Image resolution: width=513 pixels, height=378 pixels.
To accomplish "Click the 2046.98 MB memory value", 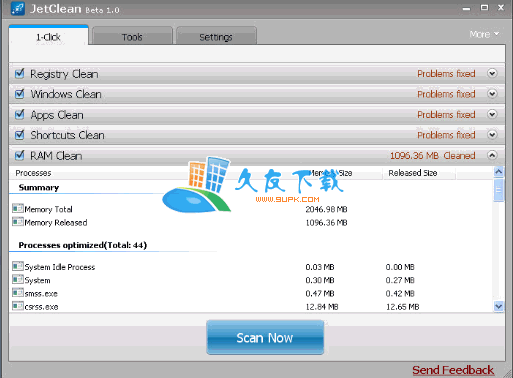I will pyautogui.click(x=326, y=209).
